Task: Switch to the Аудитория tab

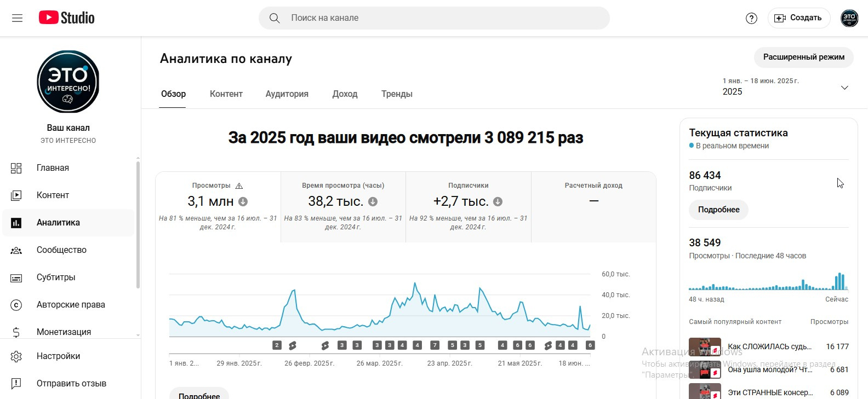Action: pyautogui.click(x=287, y=94)
